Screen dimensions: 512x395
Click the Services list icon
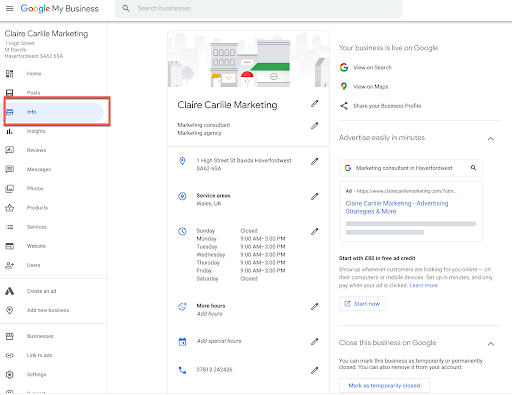click(10, 227)
